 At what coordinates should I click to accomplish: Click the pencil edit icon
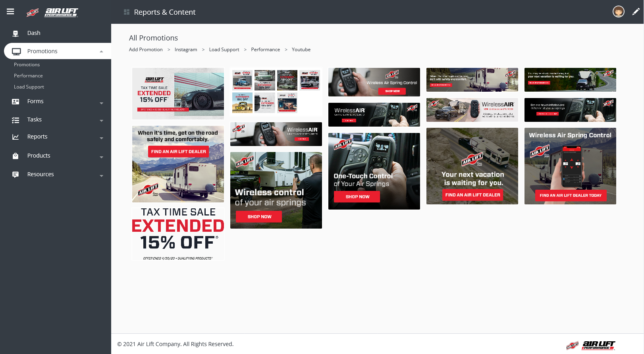636,12
